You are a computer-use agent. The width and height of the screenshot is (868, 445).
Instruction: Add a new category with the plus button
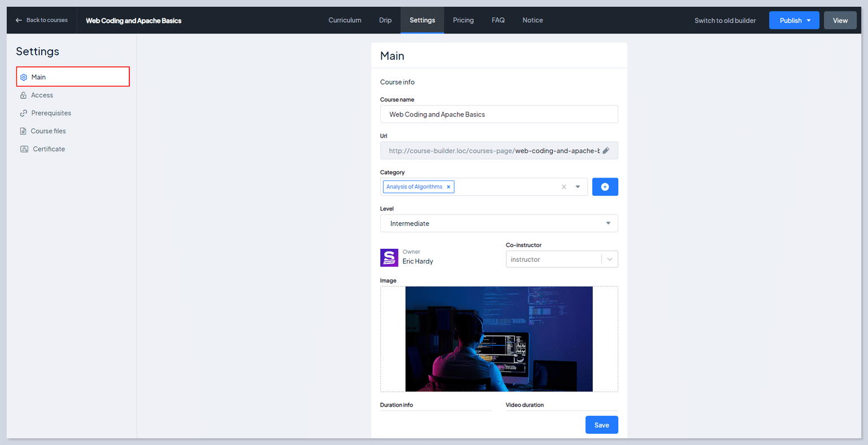click(605, 187)
